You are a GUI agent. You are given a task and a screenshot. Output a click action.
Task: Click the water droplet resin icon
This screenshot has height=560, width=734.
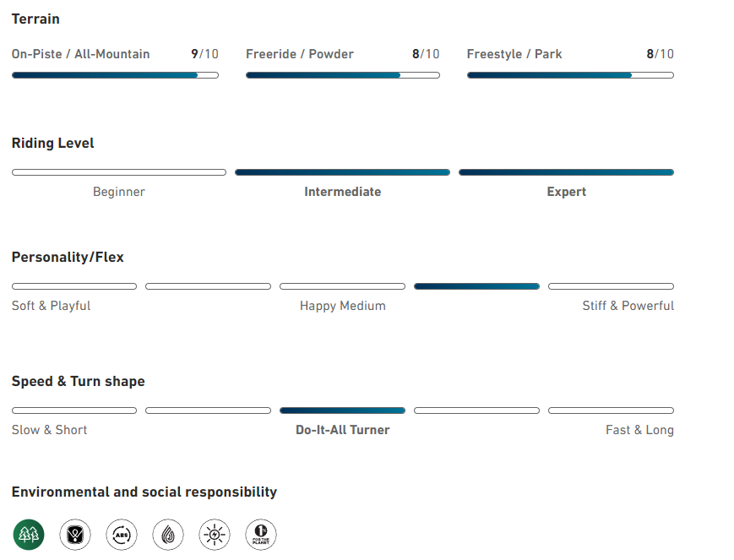coord(168,535)
